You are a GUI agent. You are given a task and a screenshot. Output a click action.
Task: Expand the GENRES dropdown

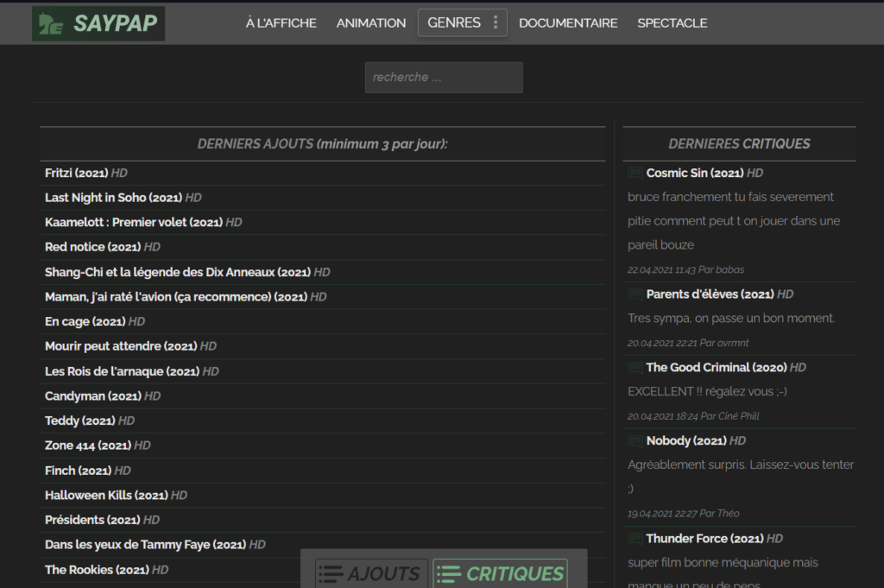(x=463, y=22)
